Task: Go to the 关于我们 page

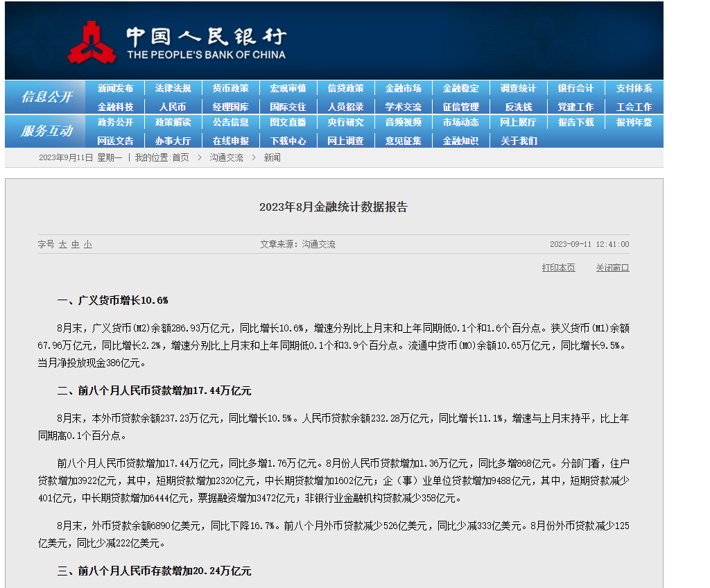Action: (x=518, y=141)
